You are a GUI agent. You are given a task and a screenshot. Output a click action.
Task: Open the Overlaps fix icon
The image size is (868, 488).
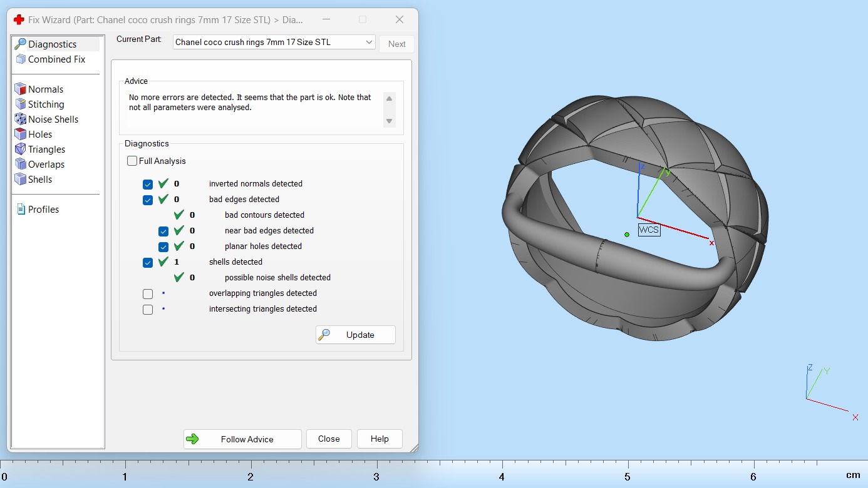tap(20, 165)
